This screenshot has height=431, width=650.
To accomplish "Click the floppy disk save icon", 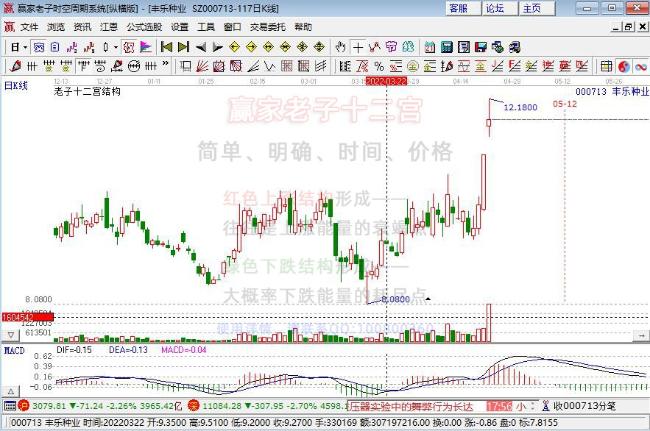I will point(480,47).
